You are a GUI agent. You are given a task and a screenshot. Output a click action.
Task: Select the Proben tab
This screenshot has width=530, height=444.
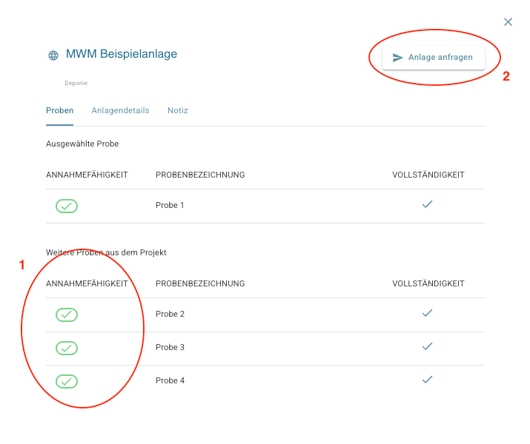pyautogui.click(x=59, y=110)
